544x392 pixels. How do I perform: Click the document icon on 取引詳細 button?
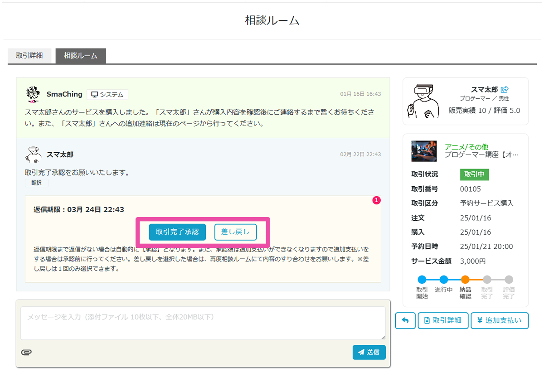coord(428,320)
